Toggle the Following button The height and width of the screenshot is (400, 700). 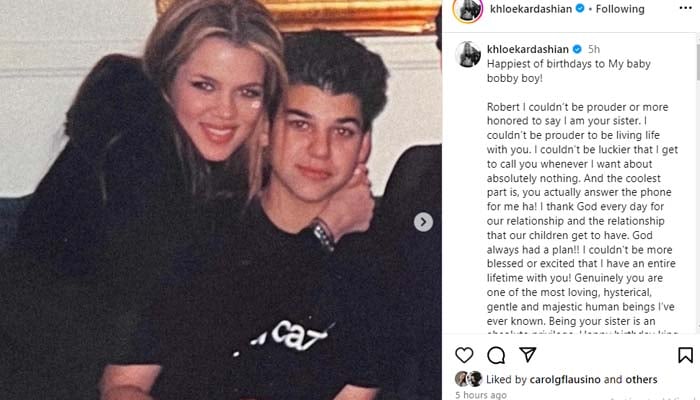point(620,9)
